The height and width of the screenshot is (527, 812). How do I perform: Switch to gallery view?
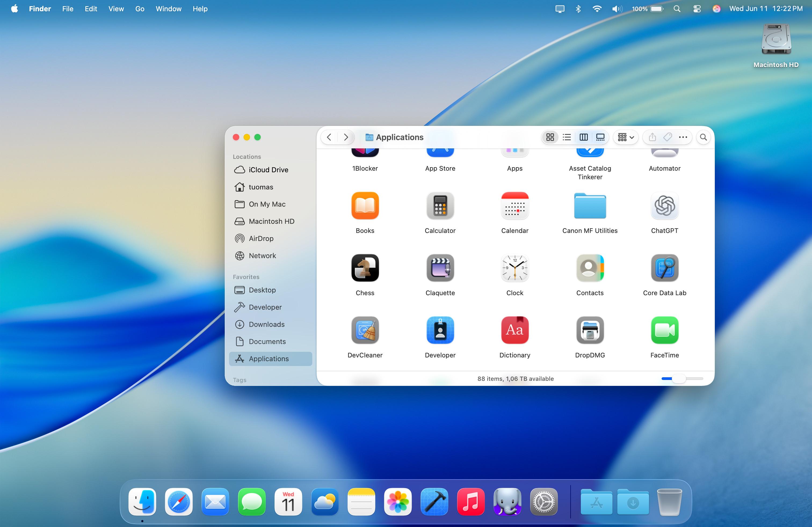pyautogui.click(x=600, y=137)
